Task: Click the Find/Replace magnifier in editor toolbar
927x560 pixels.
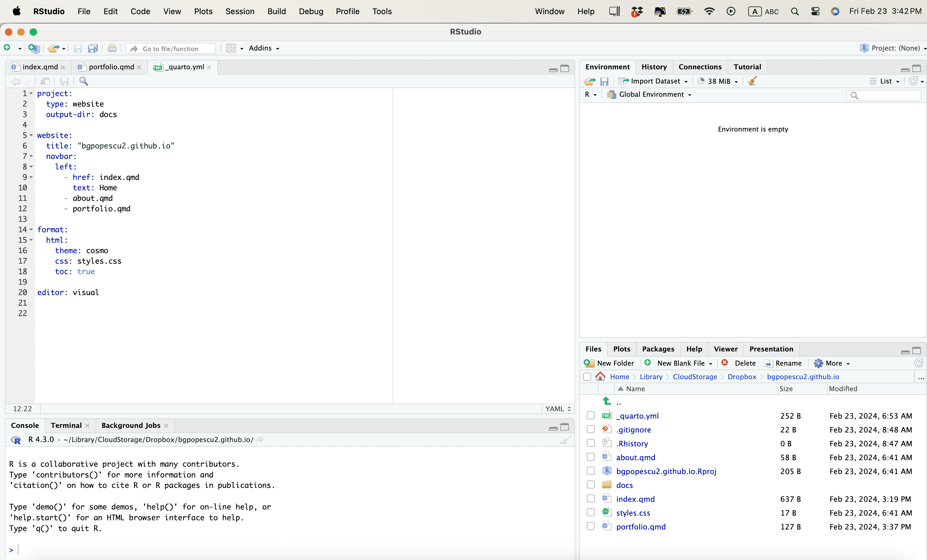Action: click(84, 81)
